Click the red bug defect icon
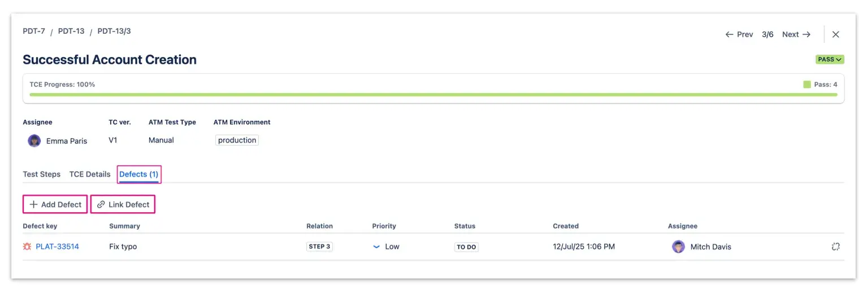Viewport: 868px width, 294px height. [x=27, y=247]
